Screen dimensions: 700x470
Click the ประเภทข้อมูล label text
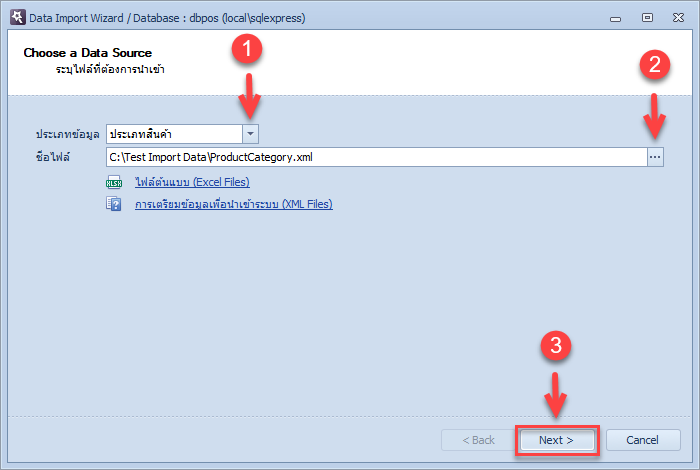pyautogui.click(x=67, y=134)
